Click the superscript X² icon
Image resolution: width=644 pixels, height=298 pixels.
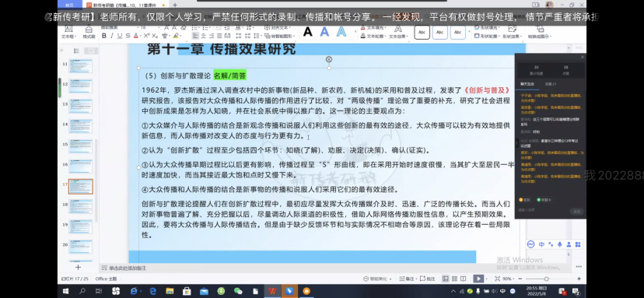(147, 36)
